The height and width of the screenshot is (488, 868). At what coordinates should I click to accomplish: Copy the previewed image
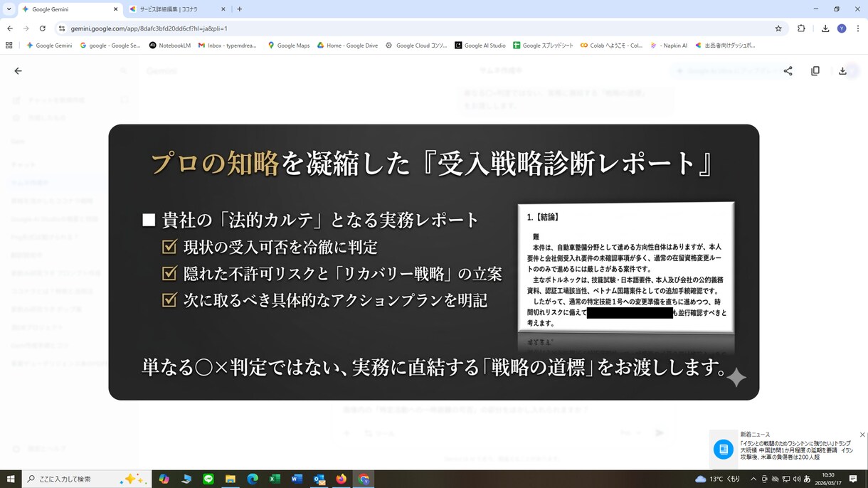[x=815, y=71]
